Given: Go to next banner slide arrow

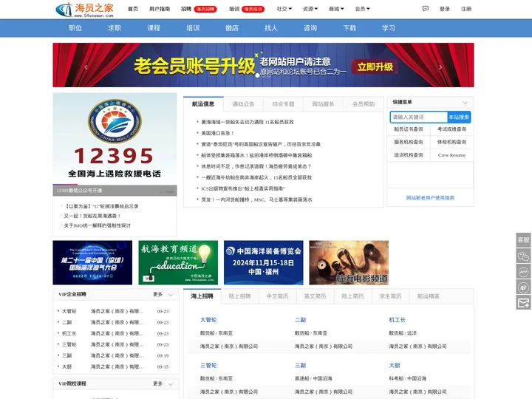Looking at the screenshot, I should coord(440,67).
